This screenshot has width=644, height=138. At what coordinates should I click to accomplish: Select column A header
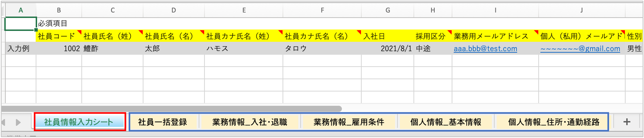[x=21, y=10]
